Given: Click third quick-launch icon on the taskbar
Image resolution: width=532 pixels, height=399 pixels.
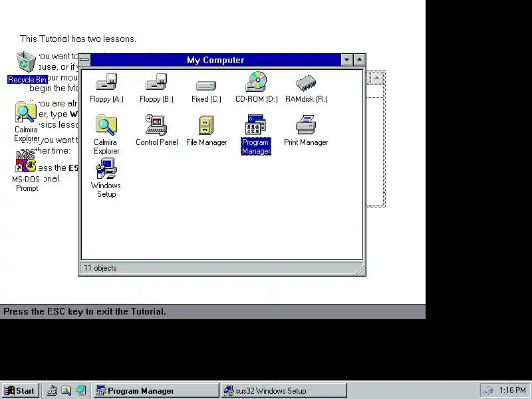Looking at the screenshot, I should [x=80, y=390].
